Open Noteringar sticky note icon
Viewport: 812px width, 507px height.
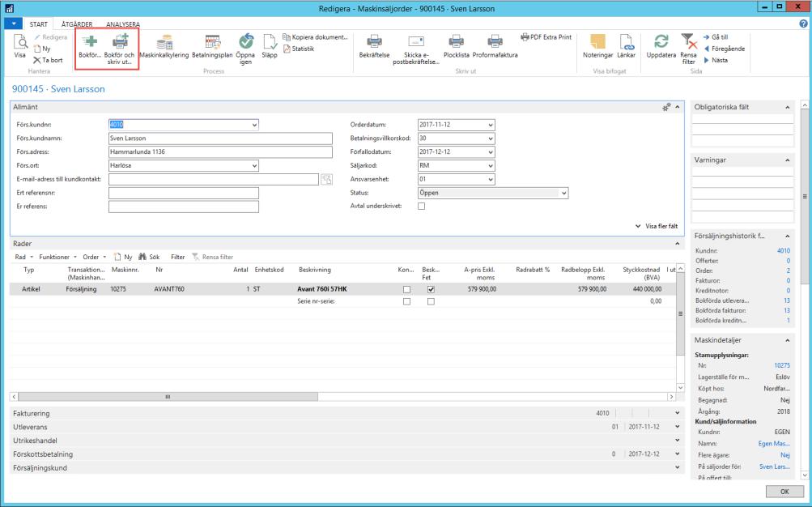click(597, 41)
